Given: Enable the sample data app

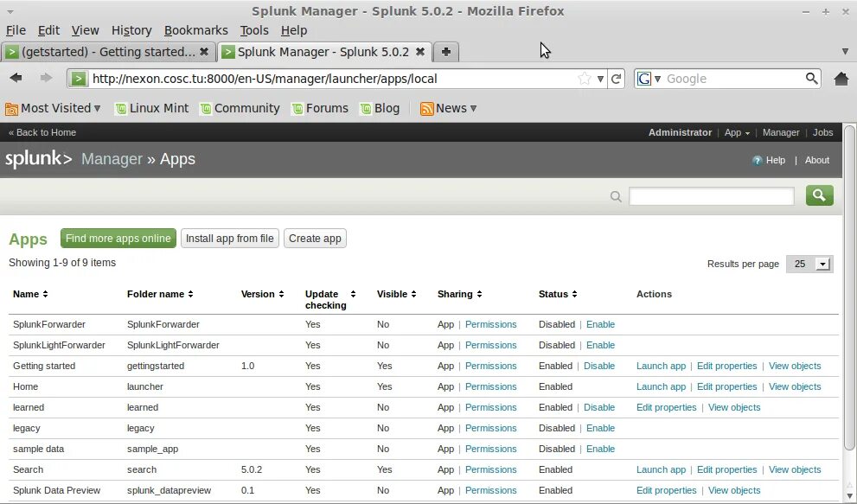Looking at the screenshot, I should (x=600, y=449).
